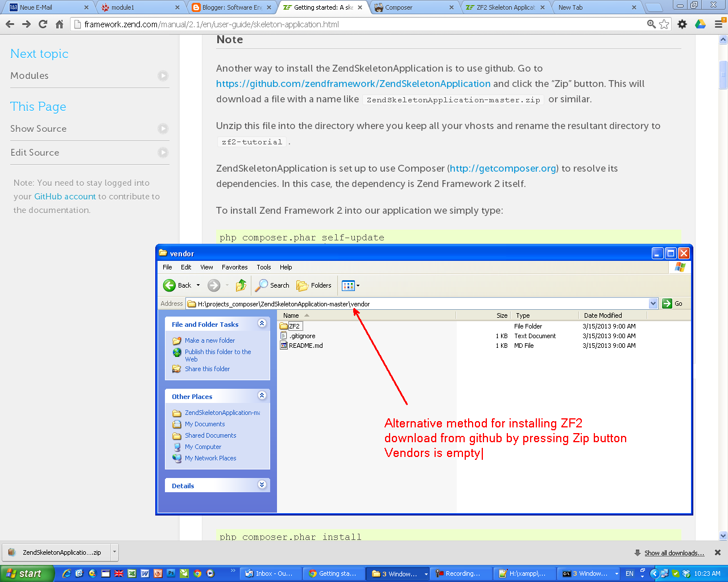This screenshot has height=582, width=728.
Task: Click Share this folder task
Action: click(207, 369)
